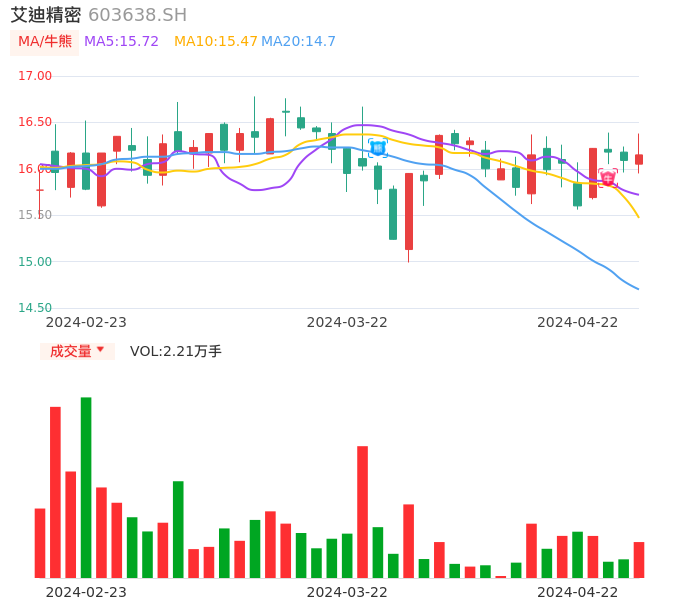Viewport: 686px width, 606px height.
Task: Click the red arrow beside 成交量
Action: 100,350
